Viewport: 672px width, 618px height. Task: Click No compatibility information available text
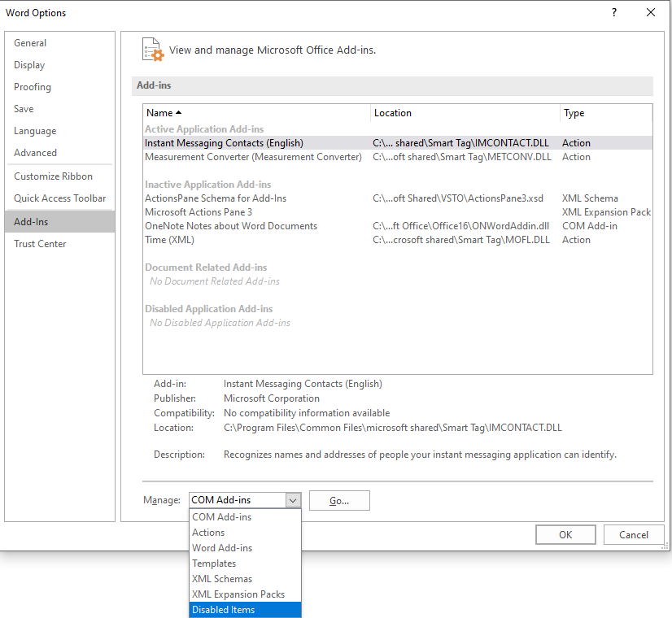pyautogui.click(x=307, y=413)
